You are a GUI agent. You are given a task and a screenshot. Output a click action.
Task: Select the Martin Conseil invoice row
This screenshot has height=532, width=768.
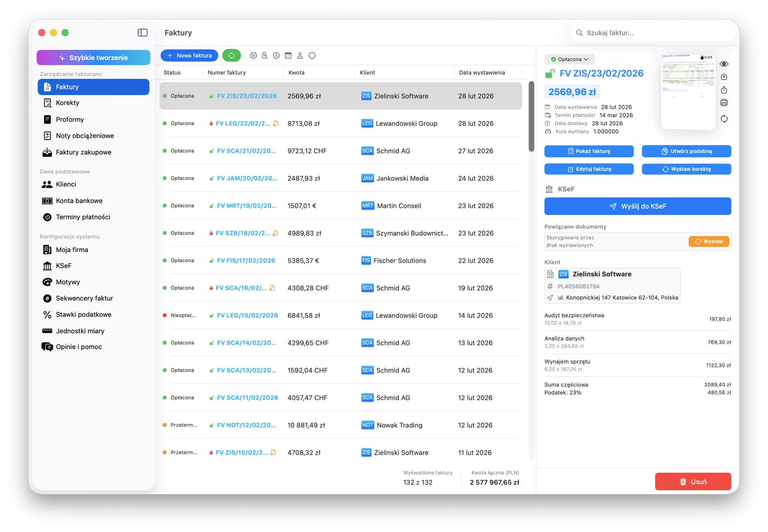coord(341,206)
